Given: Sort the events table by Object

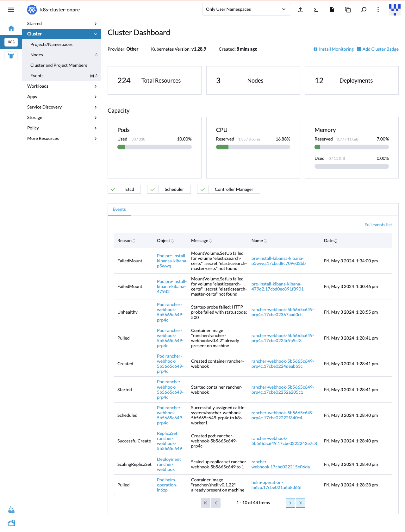Looking at the screenshot, I should pos(165,241).
